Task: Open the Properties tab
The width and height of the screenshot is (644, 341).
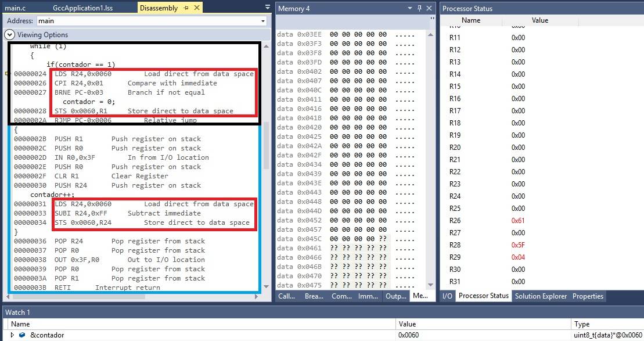Action: 588,296
